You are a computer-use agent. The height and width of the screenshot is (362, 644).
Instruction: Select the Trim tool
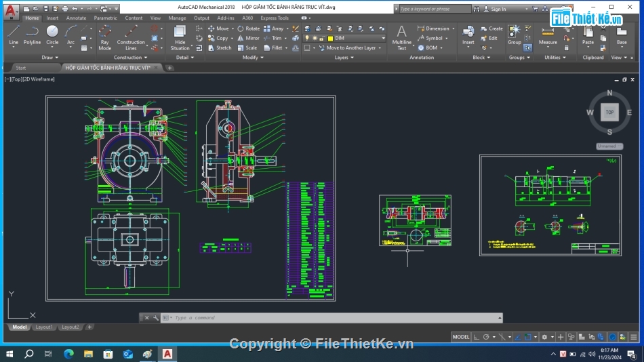point(273,38)
